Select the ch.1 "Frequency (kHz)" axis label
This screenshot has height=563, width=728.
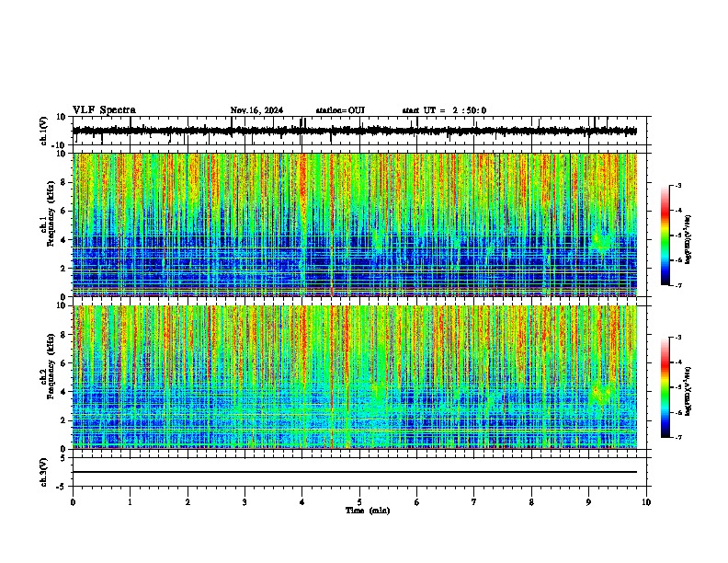pyautogui.click(x=51, y=213)
